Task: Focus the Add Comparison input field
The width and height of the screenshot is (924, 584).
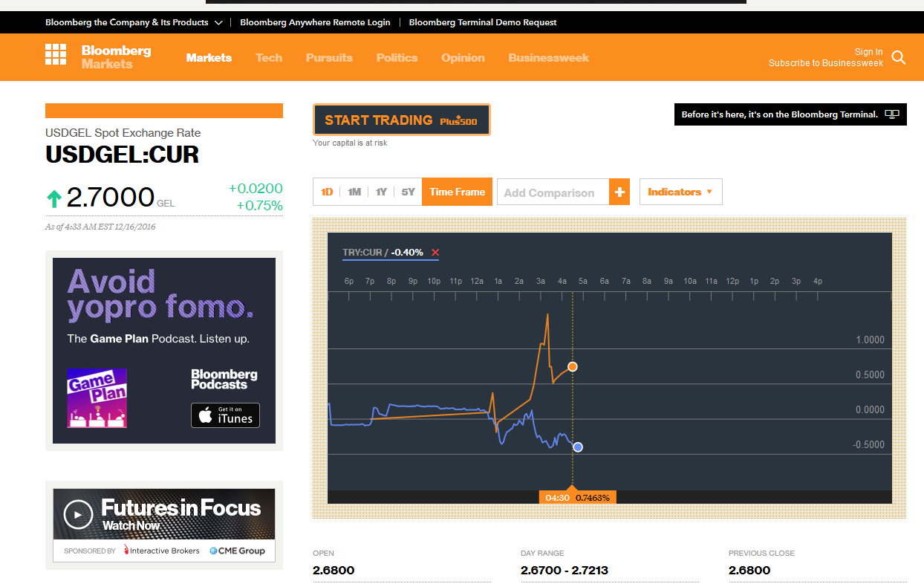Action: point(553,192)
